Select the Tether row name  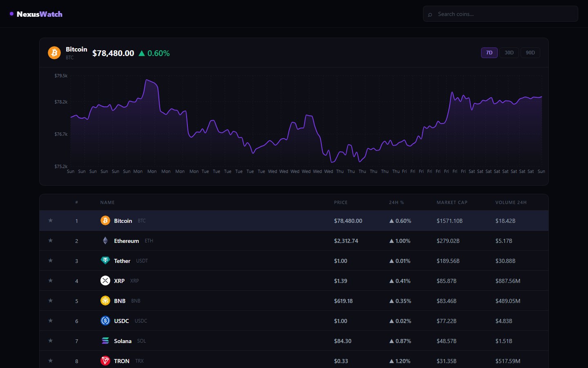click(x=122, y=261)
